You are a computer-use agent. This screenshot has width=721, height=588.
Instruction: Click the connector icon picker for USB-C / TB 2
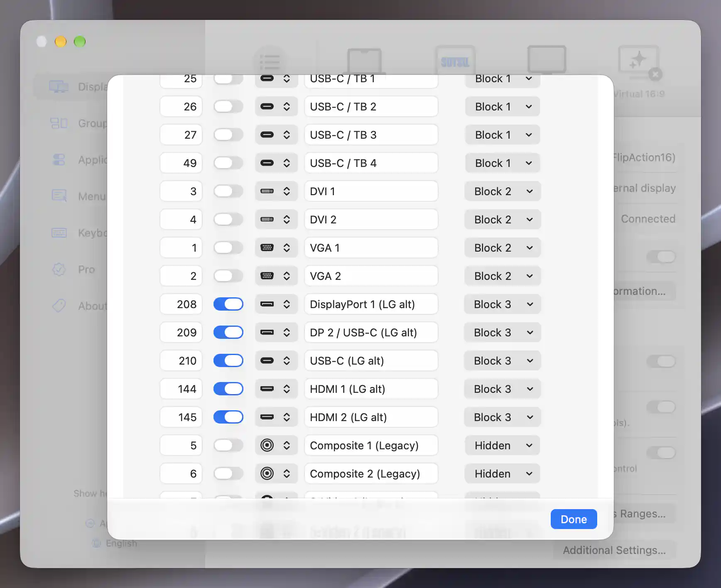[x=276, y=107]
